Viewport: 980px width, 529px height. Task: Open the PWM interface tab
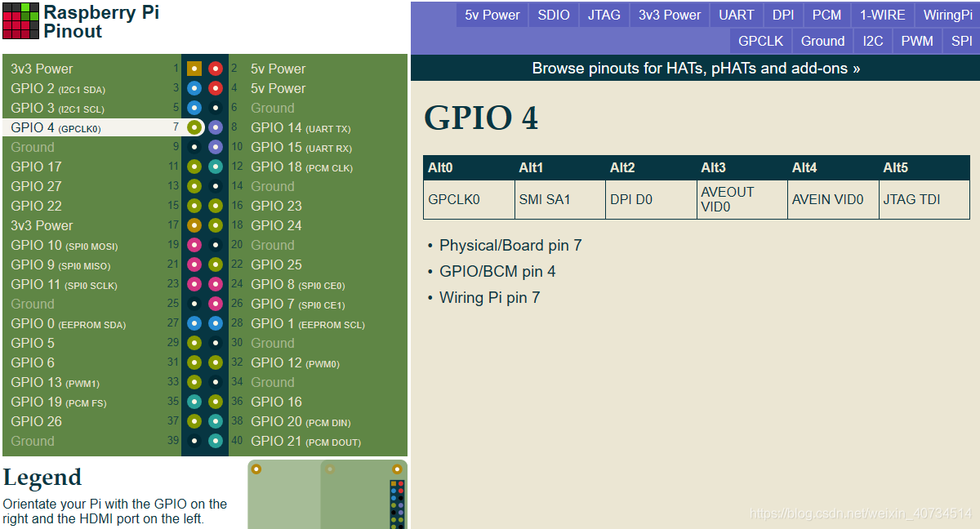click(x=917, y=41)
